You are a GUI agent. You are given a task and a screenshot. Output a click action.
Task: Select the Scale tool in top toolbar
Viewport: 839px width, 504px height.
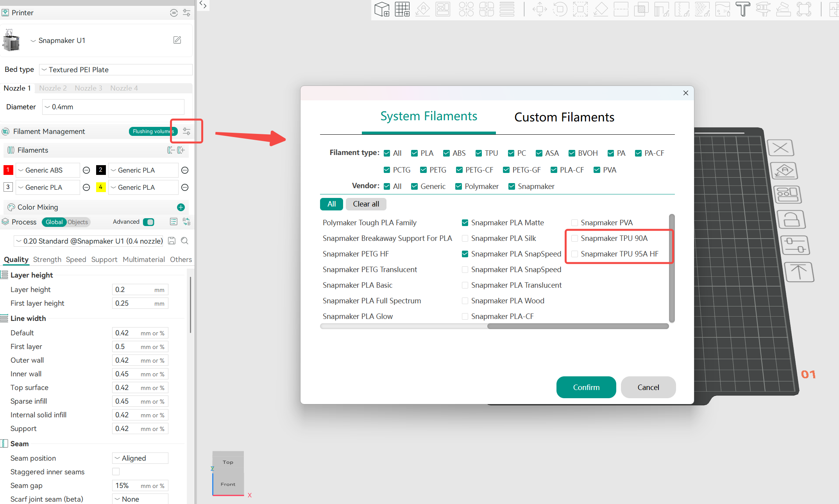pyautogui.click(x=580, y=9)
